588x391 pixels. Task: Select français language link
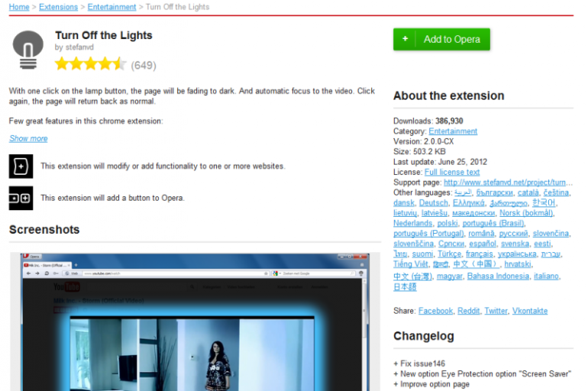(x=480, y=254)
